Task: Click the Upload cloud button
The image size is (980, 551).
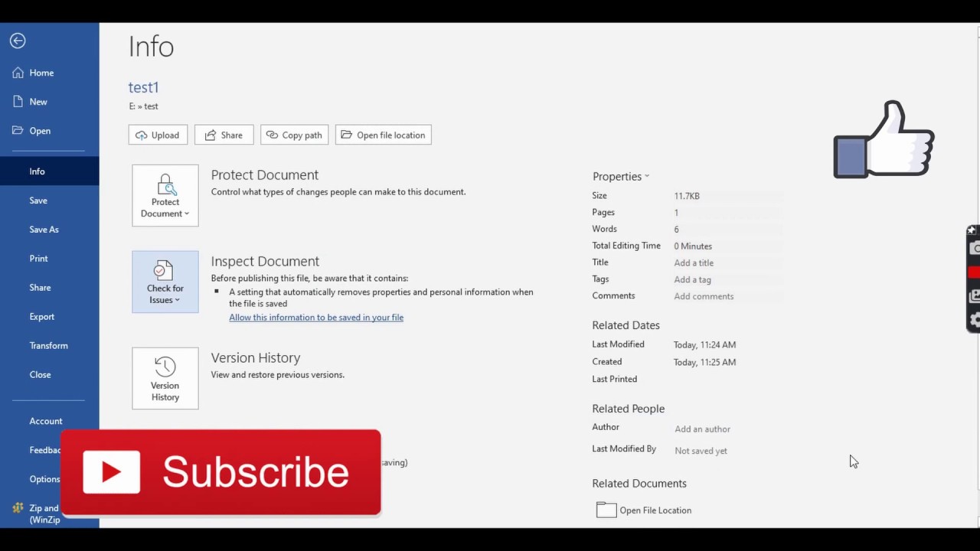Action: click(158, 135)
